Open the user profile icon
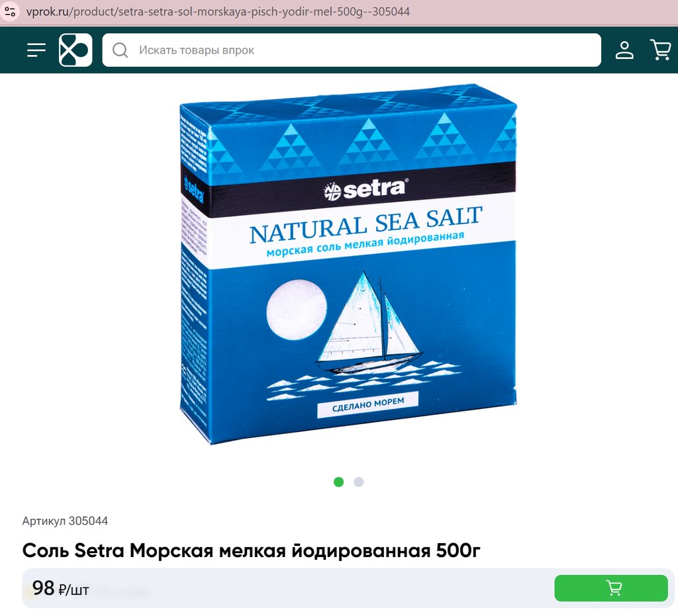 click(624, 50)
